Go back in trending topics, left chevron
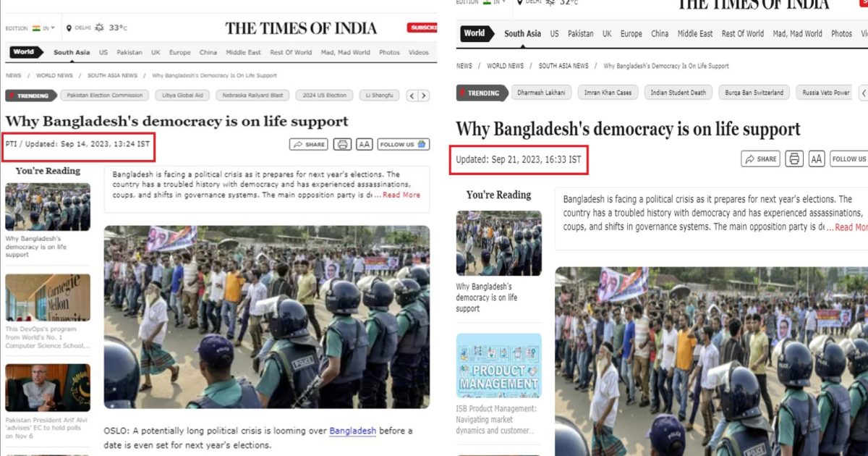Viewport: 868px width, 456px height. point(412,96)
